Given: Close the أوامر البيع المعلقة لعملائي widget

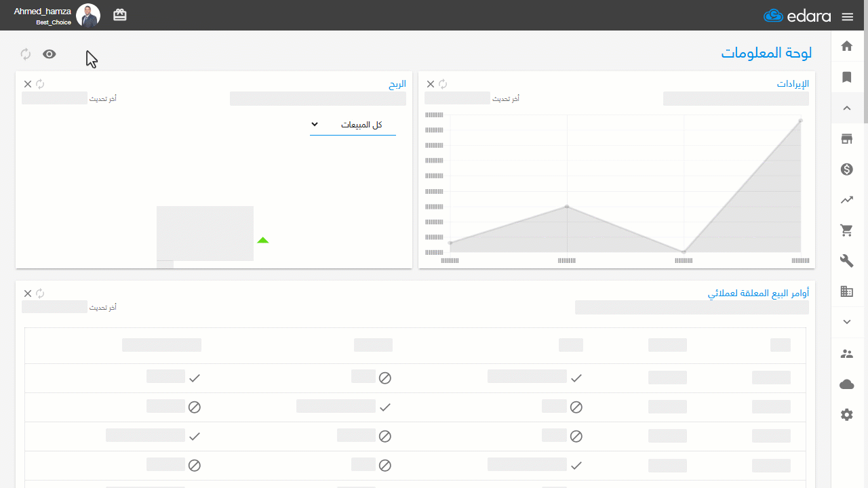Looking at the screenshot, I should coord(28,293).
